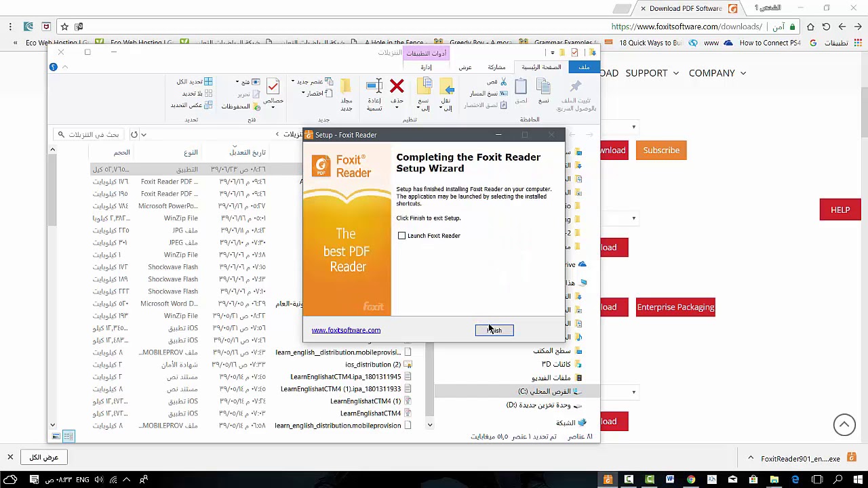The image size is (868, 488).
Task: Open the address history dropdown in Explorer
Action: pyautogui.click(x=144, y=135)
